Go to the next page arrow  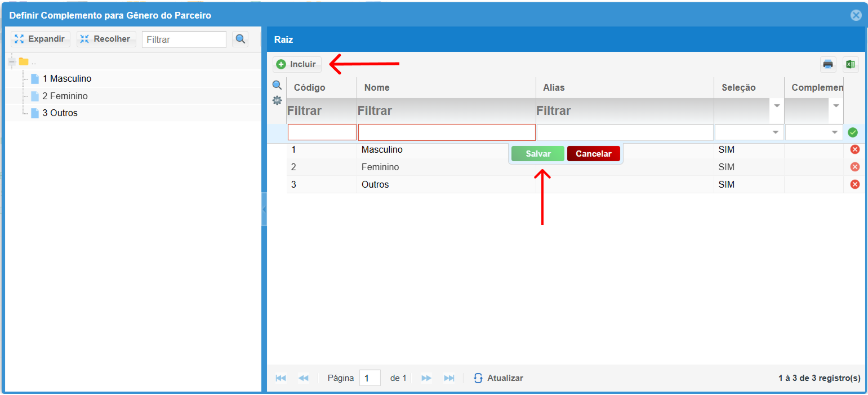click(426, 378)
